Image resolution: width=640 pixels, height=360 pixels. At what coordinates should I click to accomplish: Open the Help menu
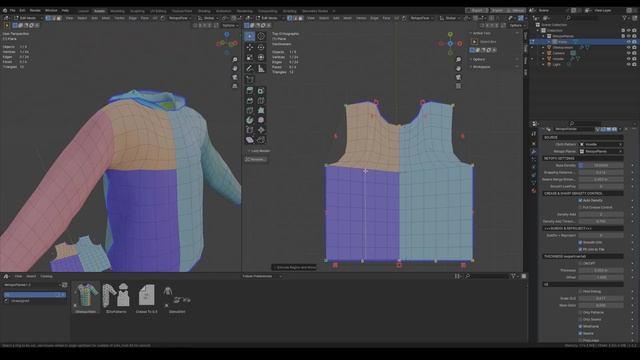65,10
